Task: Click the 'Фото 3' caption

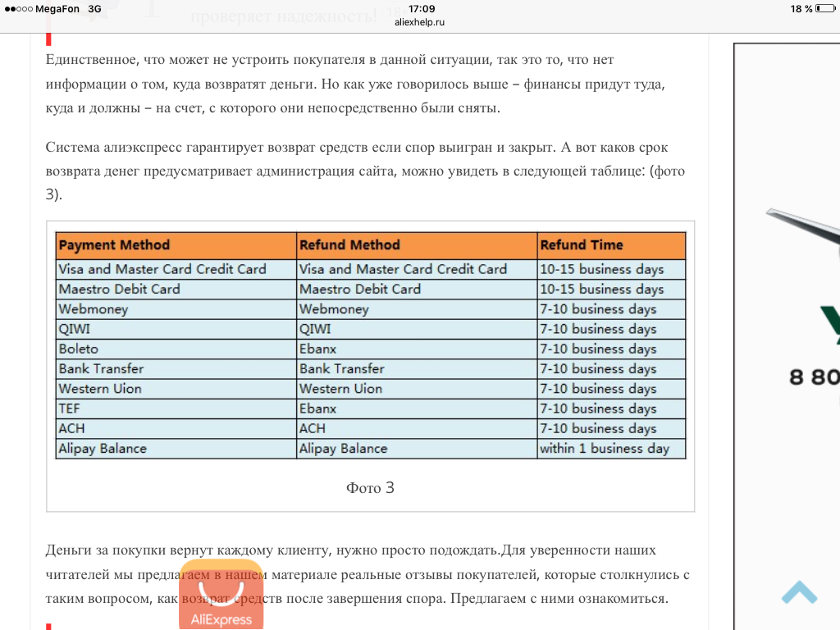Action: click(370, 487)
